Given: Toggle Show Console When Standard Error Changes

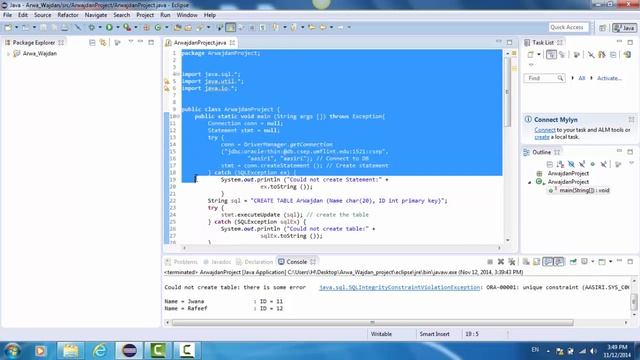Looking at the screenshot, I should point(559,262).
